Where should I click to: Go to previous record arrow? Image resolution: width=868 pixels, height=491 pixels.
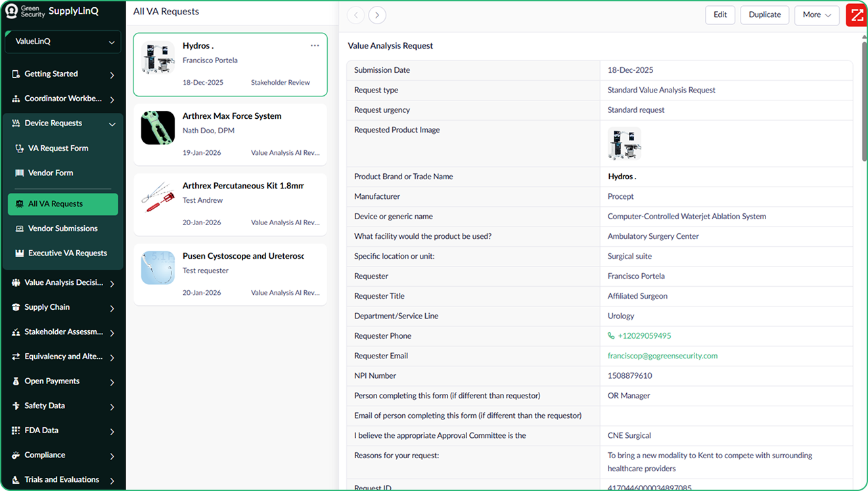(355, 15)
